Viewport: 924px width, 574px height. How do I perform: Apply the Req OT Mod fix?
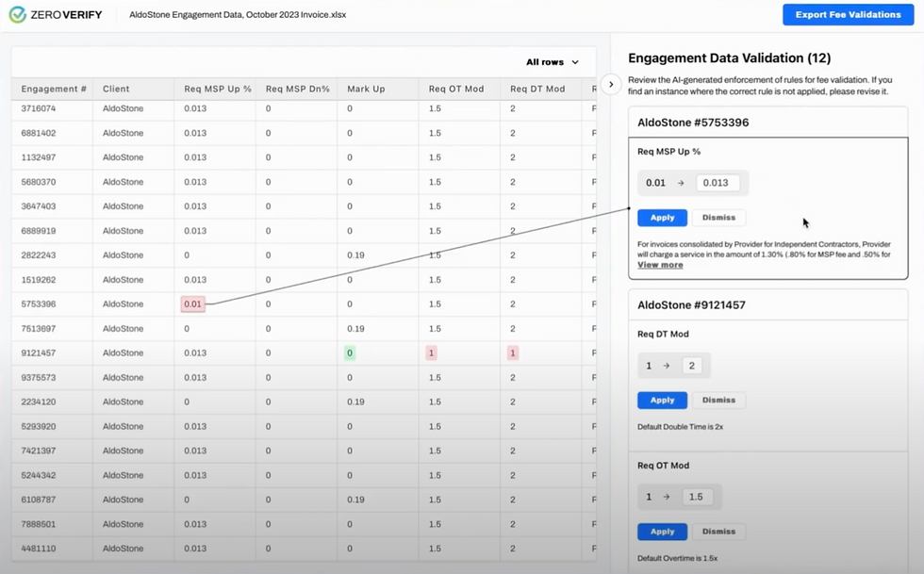click(662, 532)
